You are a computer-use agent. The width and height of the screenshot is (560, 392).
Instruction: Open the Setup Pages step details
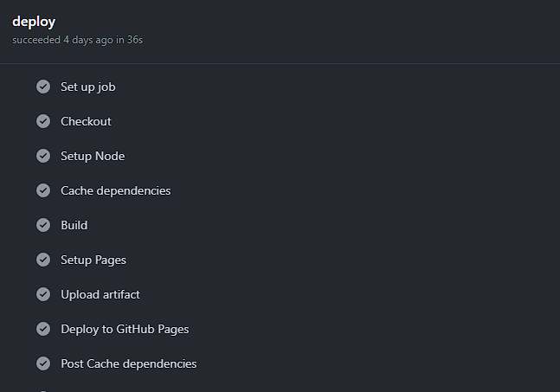click(x=93, y=260)
